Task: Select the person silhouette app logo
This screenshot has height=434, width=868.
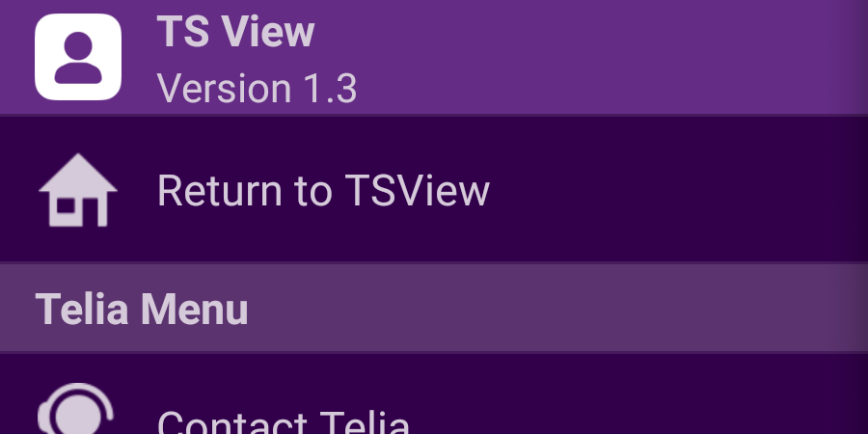Action: [x=78, y=57]
